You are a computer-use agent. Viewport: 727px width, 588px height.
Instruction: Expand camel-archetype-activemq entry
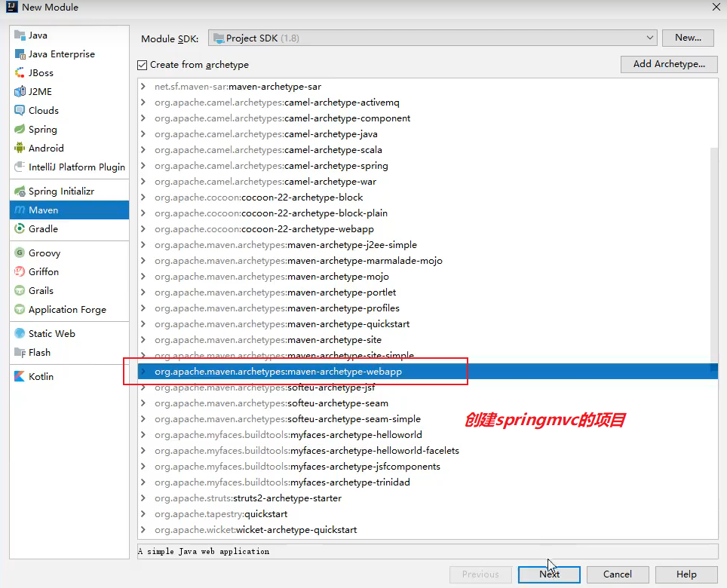coord(143,103)
